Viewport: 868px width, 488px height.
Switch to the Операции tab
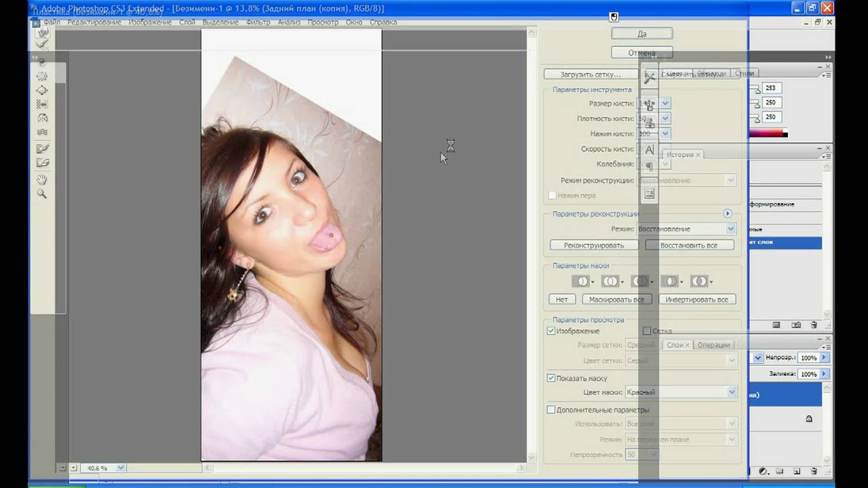[714, 345]
